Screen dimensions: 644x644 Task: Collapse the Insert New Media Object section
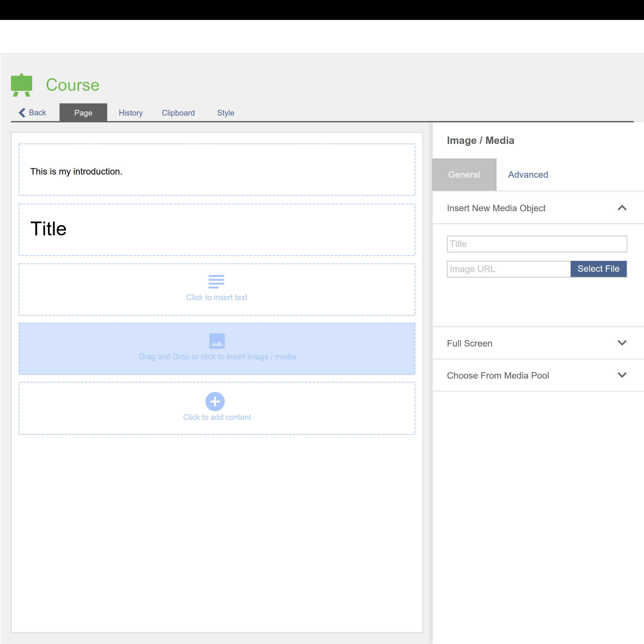pos(622,208)
